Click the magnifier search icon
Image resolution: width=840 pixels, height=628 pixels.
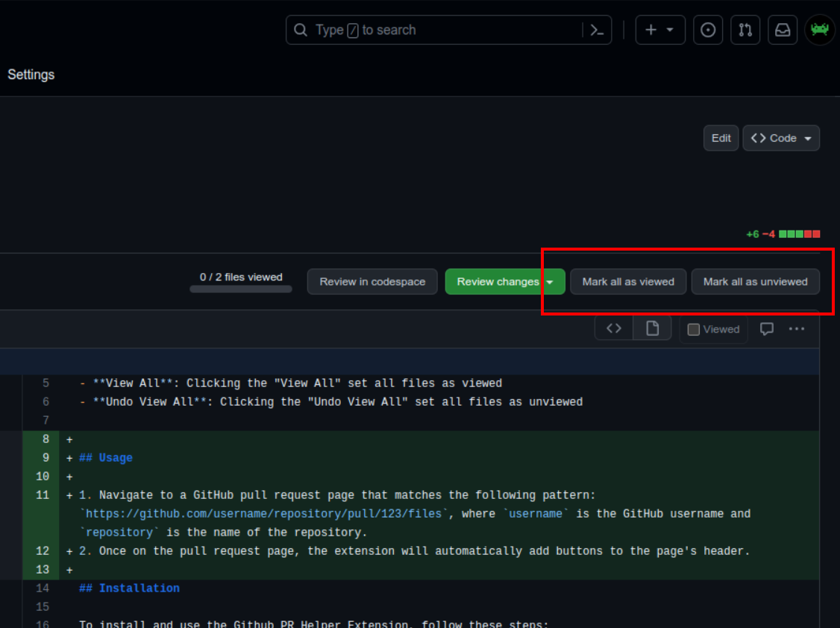pyautogui.click(x=301, y=30)
